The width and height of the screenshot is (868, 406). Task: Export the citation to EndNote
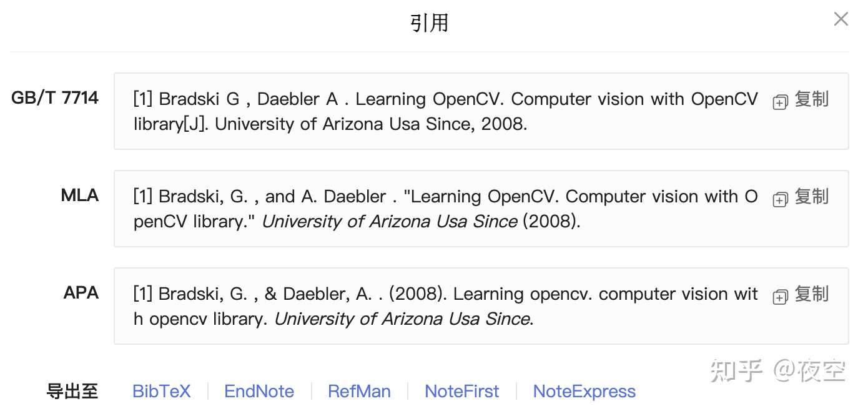[259, 392]
